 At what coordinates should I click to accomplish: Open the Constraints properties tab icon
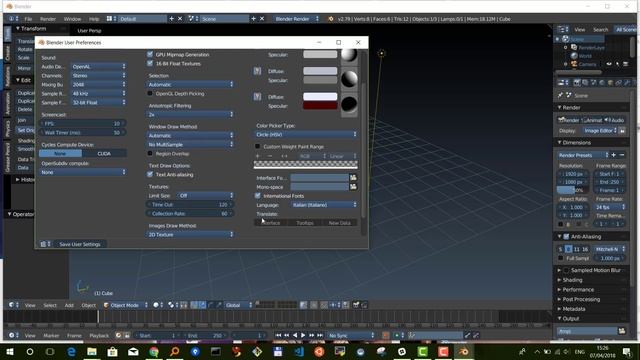[619, 82]
